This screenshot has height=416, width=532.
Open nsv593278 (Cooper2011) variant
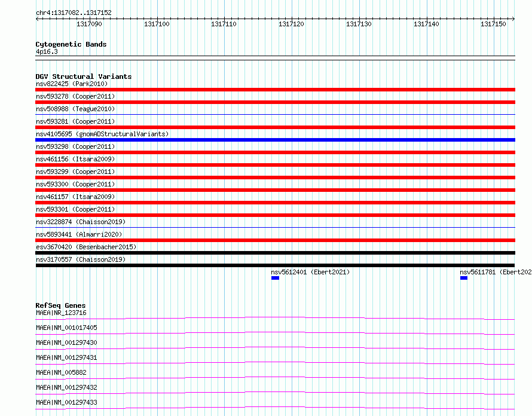pos(75,96)
